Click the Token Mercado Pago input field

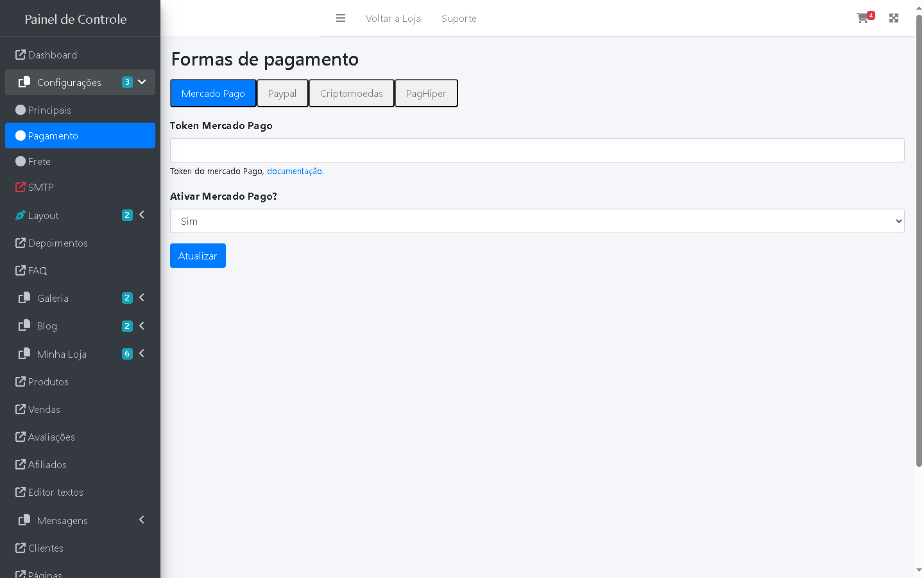(537, 150)
